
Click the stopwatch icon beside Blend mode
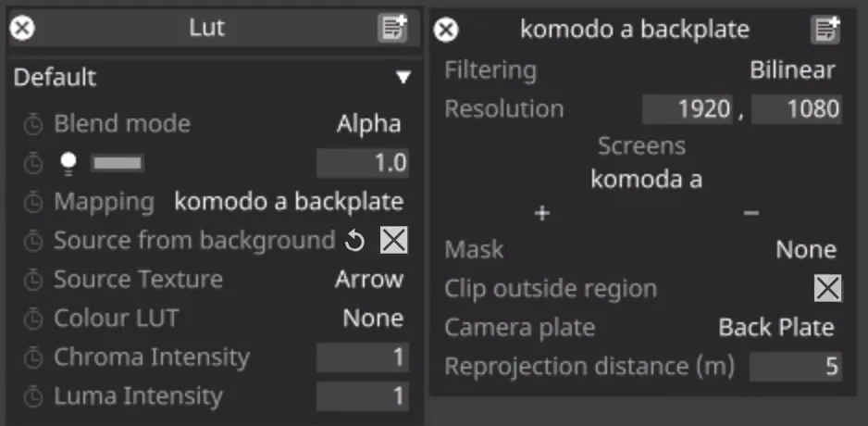click(x=33, y=124)
